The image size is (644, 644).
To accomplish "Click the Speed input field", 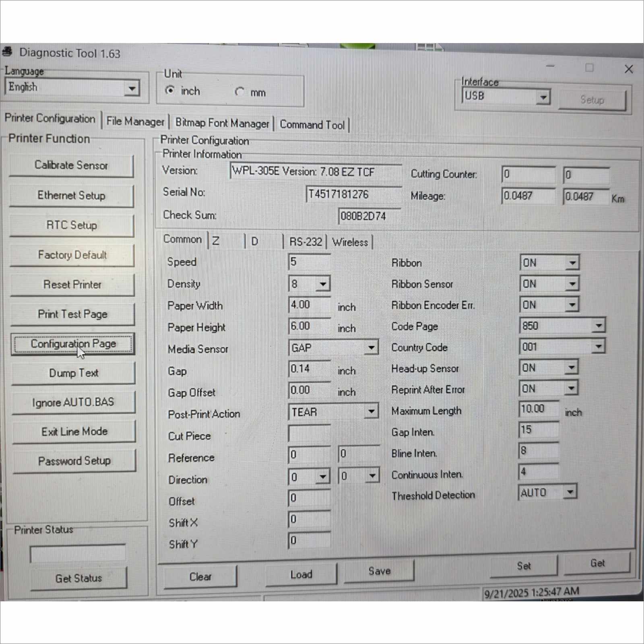I will (x=309, y=262).
